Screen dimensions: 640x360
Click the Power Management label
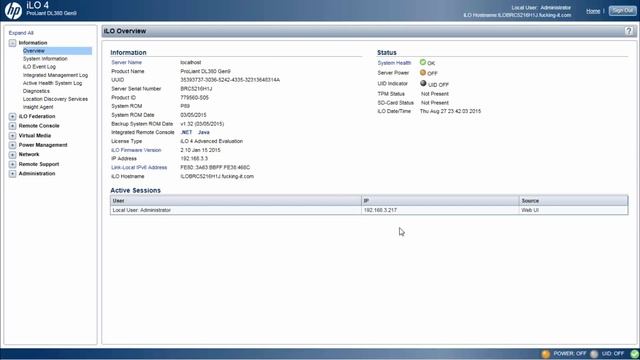(43, 145)
